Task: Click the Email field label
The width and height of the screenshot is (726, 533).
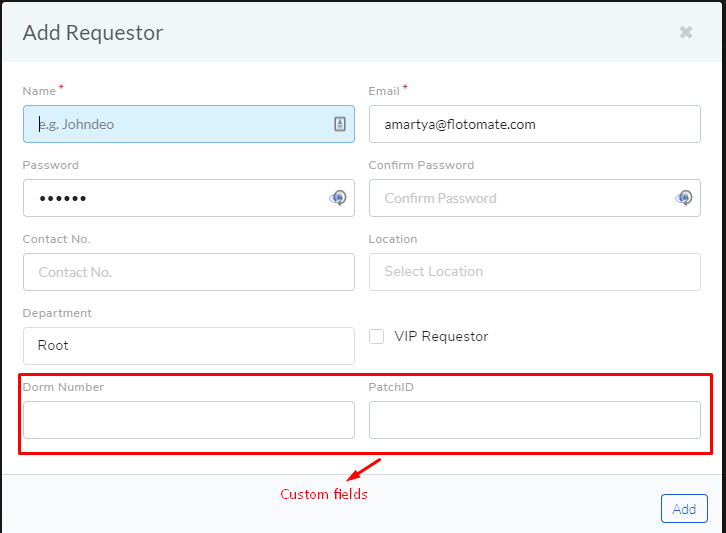Action: [x=384, y=91]
